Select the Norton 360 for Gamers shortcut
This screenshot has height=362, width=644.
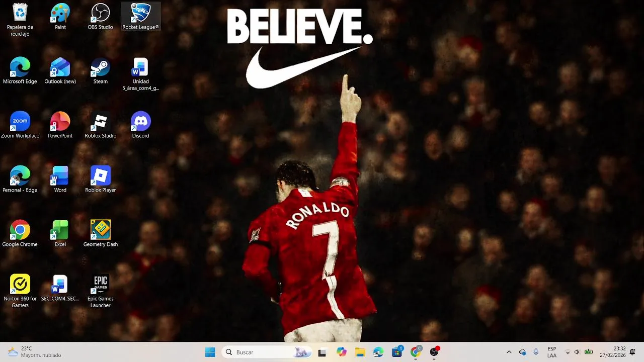(20, 291)
